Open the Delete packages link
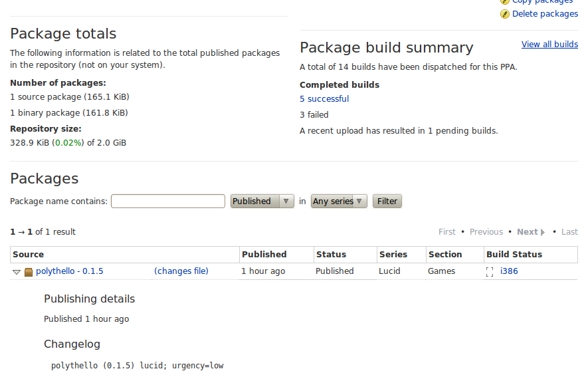Viewport: 588px width, 381px height. [x=545, y=14]
